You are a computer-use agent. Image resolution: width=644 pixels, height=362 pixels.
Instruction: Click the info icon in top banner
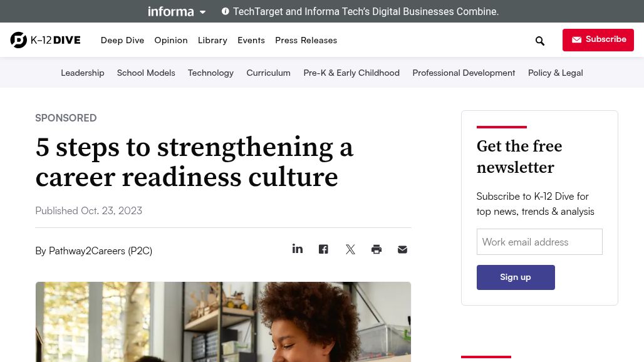pyautogui.click(x=226, y=11)
